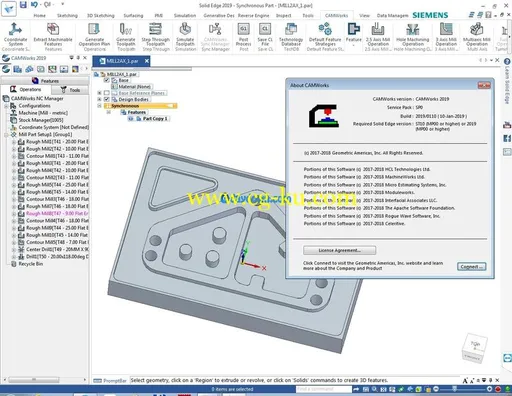Screen dimensions: 512x396
Task: Click the Save icon in quick access toolbar
Action: point(23,5)
